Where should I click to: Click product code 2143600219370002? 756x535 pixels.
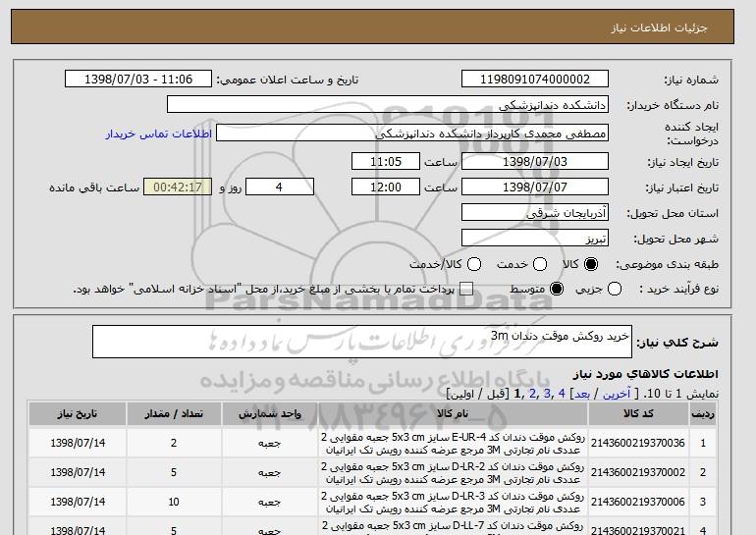[638, 472]
